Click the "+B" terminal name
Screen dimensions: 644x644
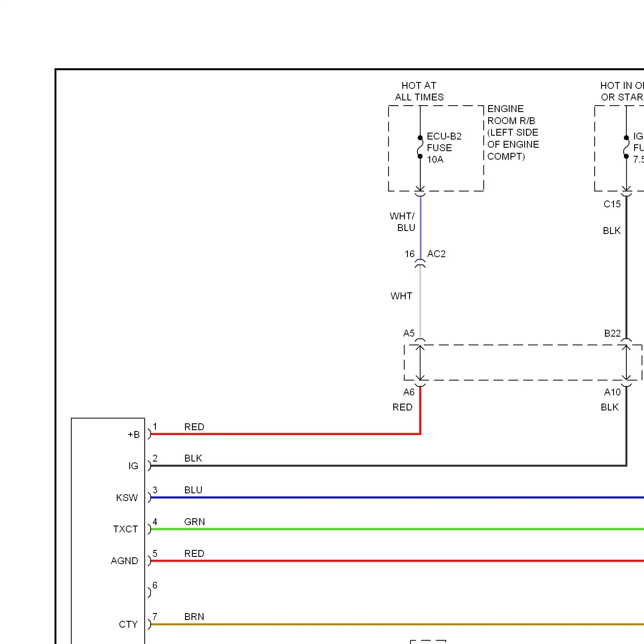pyautogui.click(x=134, y=435)
